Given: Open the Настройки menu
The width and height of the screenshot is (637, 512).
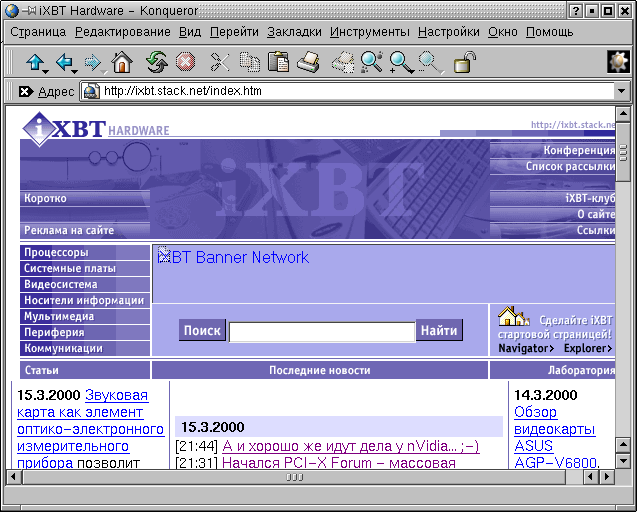Looking at the screenshot, I should coord(448,32).
